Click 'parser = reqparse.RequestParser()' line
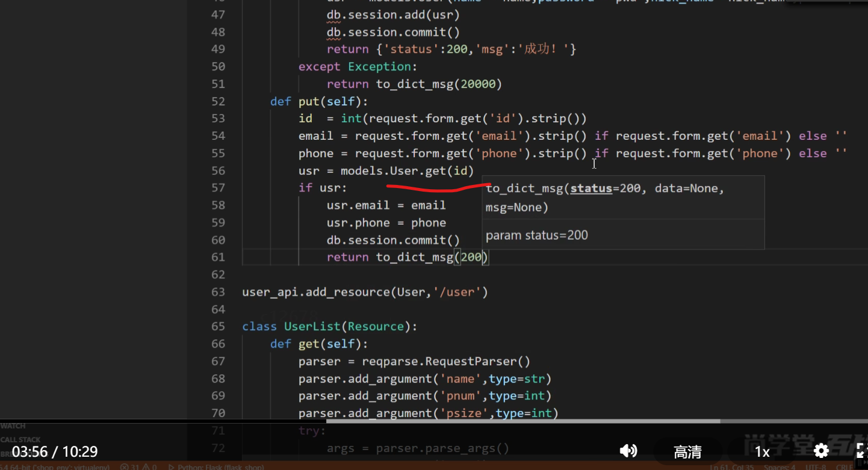 pyautogui.click(x=414, y=362)
